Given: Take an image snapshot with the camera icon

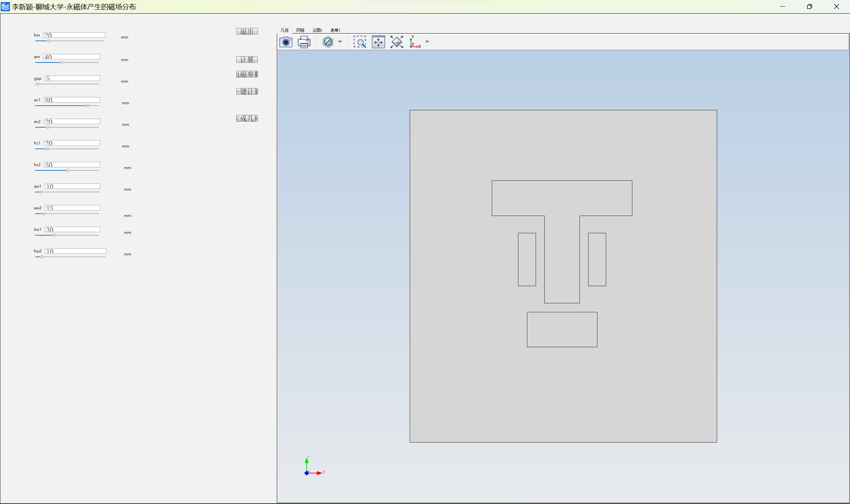Looking at the screenshot, I should click(x=285, y=42).
